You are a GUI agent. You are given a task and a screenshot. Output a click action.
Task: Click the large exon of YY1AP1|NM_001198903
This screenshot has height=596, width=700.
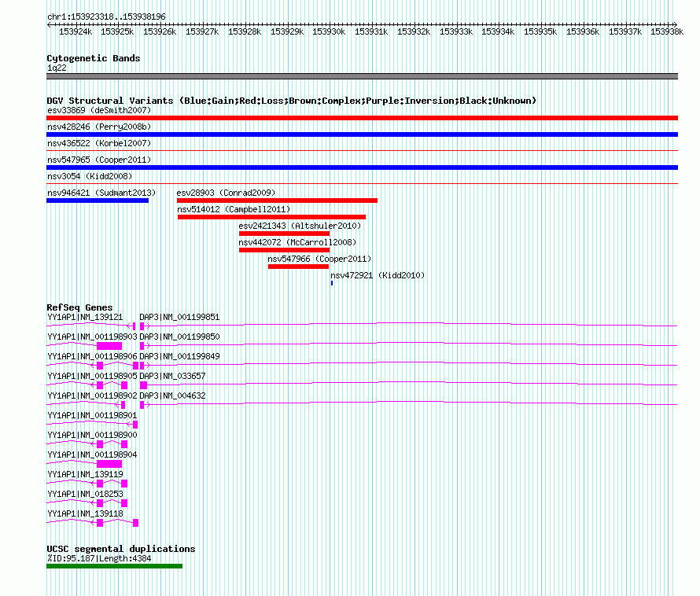[109, 346]
